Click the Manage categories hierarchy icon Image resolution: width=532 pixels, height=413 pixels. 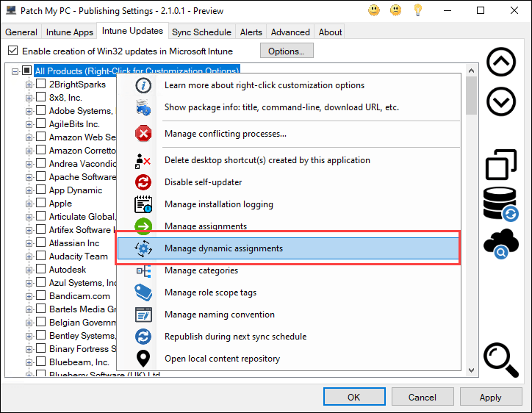tap(143, 271)
